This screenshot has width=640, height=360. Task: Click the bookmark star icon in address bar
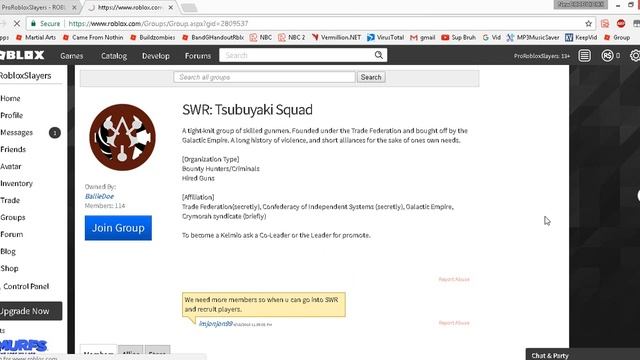point(588,24)
